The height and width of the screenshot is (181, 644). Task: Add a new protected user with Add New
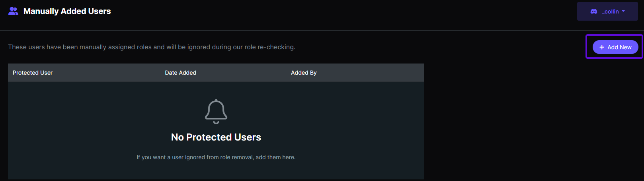[x=615, y=47]
